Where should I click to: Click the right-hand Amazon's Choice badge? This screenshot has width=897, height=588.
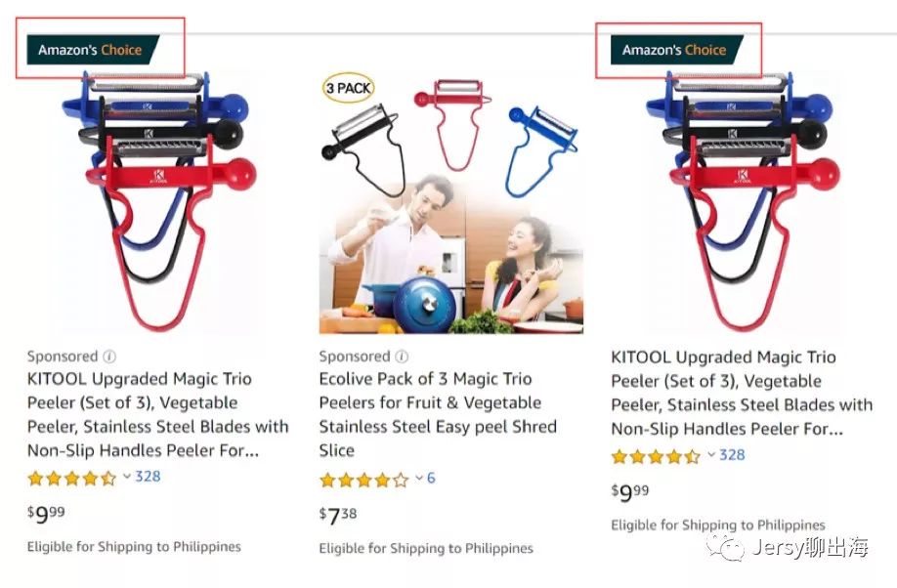[x=677, y=50]
